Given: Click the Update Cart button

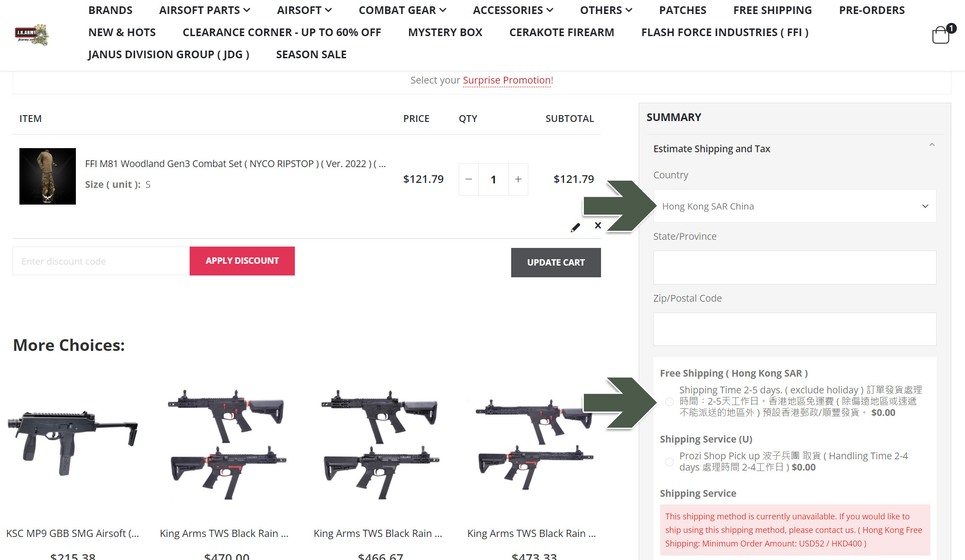Looking at the screenshot, I should 555,262.
